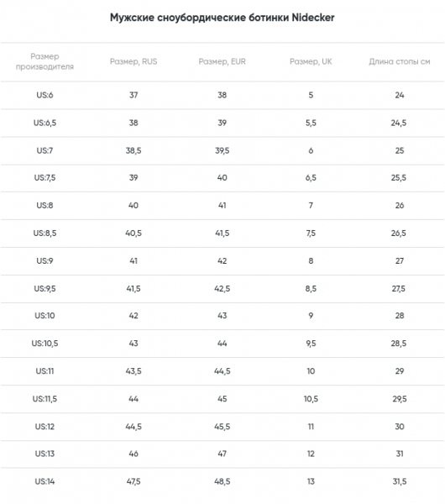Click the US:6,5 size cell
Viewport: 445px width, 504px height.
pyautogui.click(x=44, y=123)
